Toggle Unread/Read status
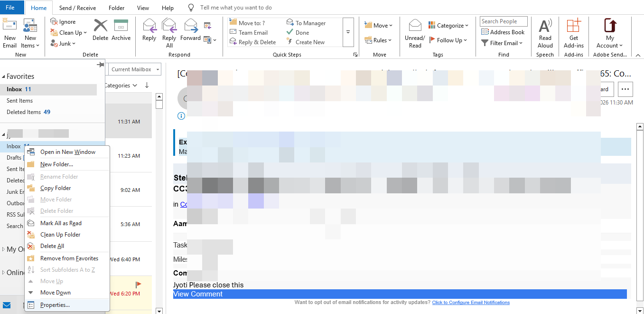Image resolution: width=644 pixels, height=314 pixels. [415, 33]
